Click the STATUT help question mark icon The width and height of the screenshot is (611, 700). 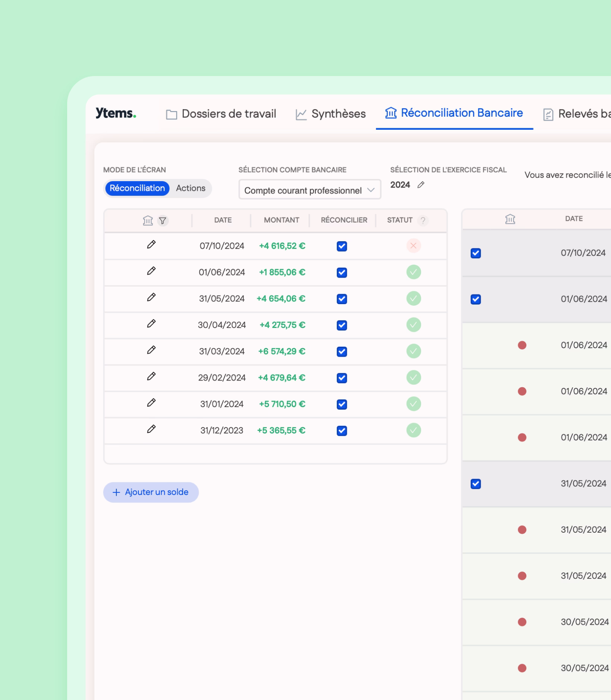[423, 220]
